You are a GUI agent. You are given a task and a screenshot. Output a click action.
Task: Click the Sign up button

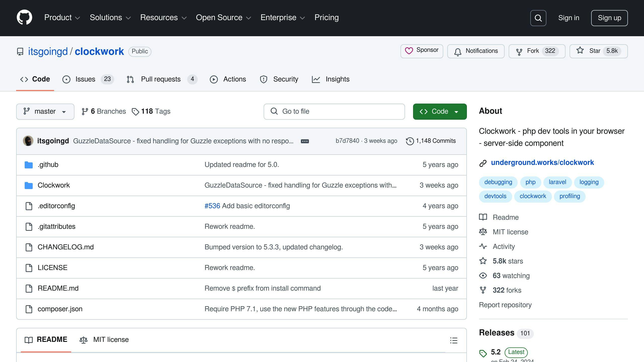tap(609, 18)
